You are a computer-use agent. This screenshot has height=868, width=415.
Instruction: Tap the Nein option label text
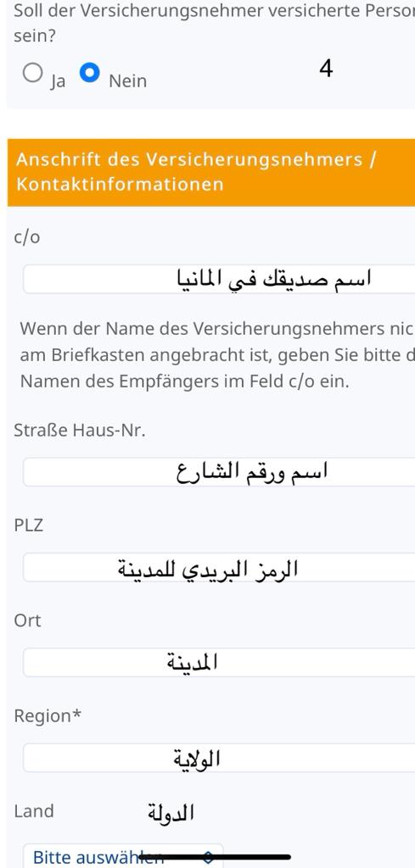[x=128, y=81]
